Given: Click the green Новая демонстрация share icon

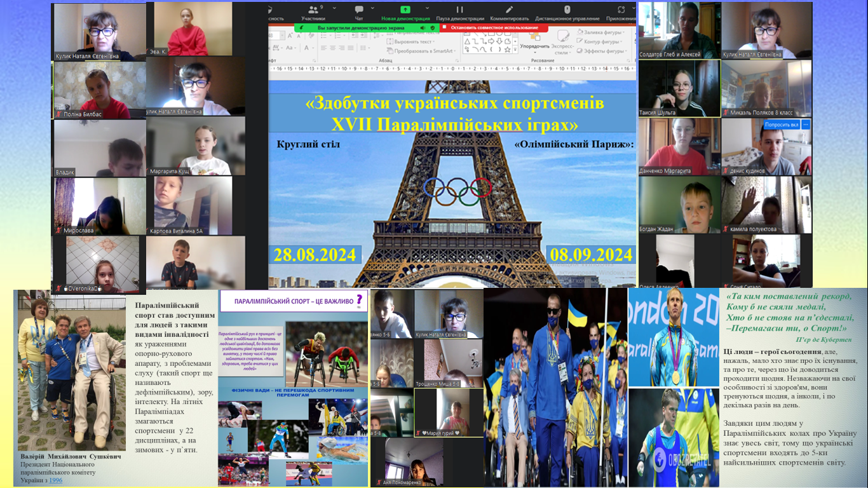Looking at the screenshot, I should pos(405,10).
